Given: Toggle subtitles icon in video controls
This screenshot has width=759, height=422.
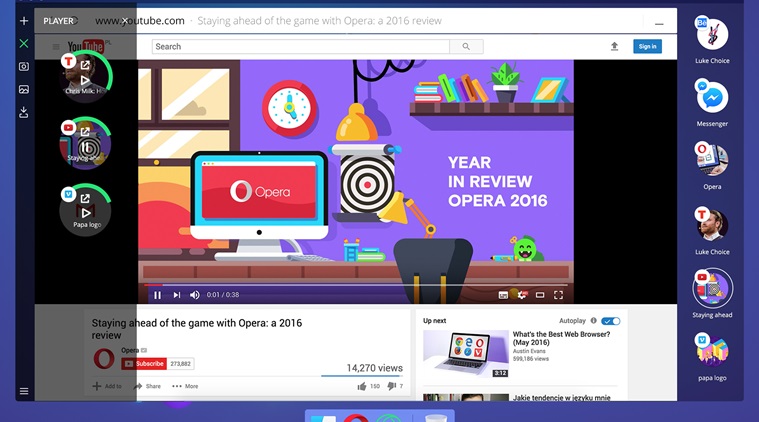Looking at the screenshot, I should click(x=503, y=295).
